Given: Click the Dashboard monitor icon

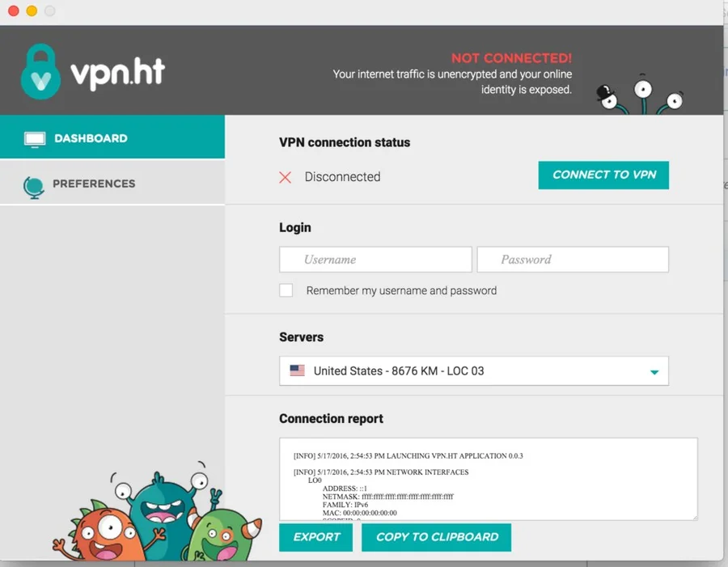Looking at the screenshot, I should 35,139.
